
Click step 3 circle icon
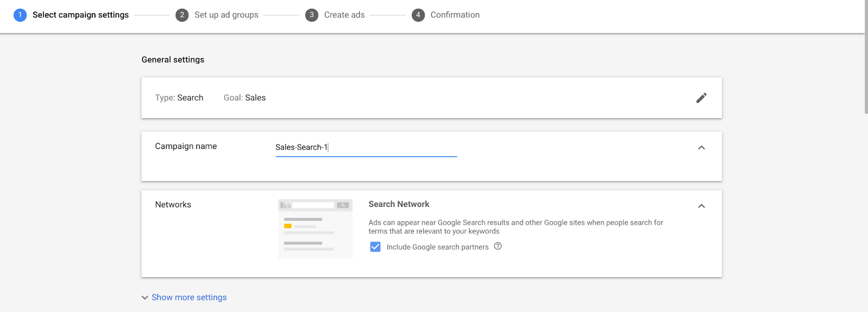[311, 15]
